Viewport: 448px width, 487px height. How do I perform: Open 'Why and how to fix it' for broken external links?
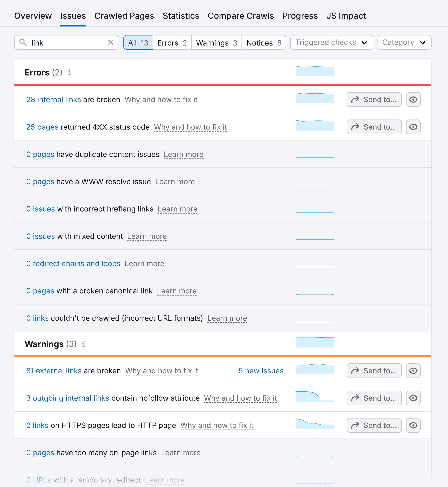(x=162, y=371)
